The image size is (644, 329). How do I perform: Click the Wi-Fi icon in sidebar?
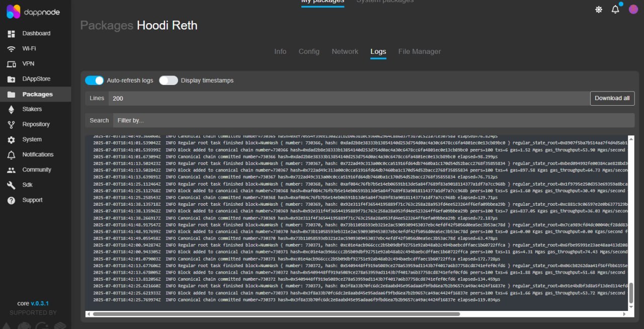coord(12,49)
